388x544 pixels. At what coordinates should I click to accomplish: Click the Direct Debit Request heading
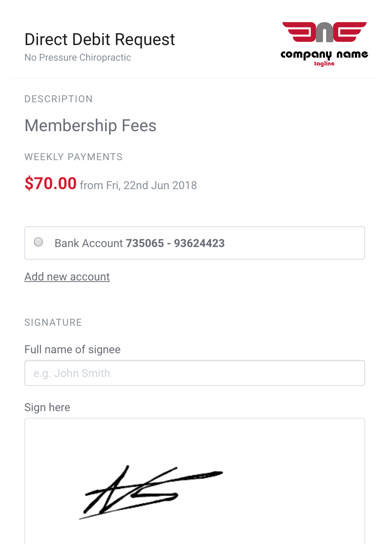click(100, 39)
